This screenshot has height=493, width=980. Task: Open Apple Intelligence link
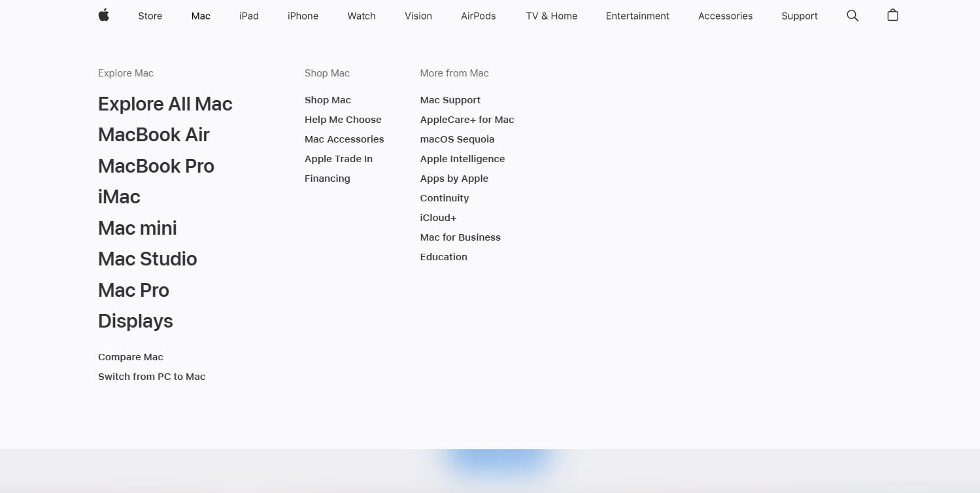click(463, 159)
